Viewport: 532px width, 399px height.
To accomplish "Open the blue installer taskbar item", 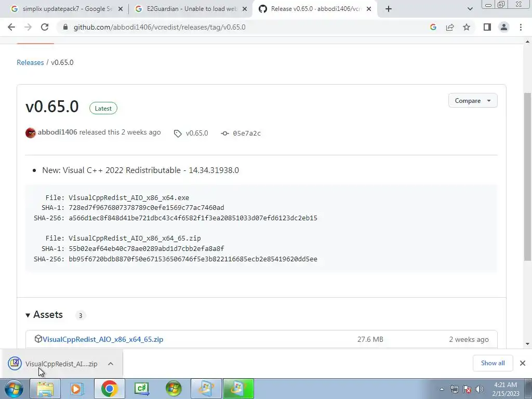I will coord(206,389).
